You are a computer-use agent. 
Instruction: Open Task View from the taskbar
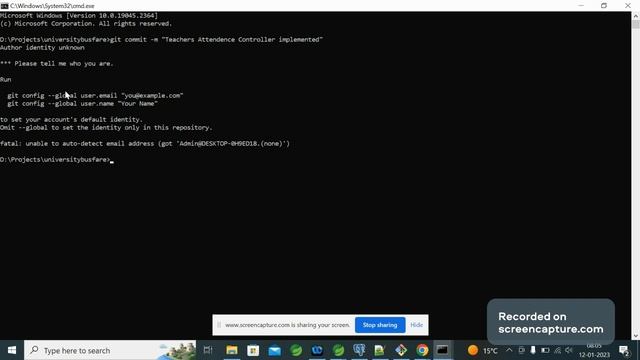click(208, 350)
